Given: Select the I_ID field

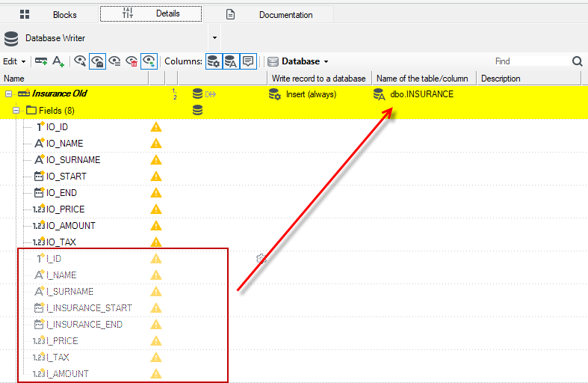Looking at the screenshot, I should (x=54, y=259).
